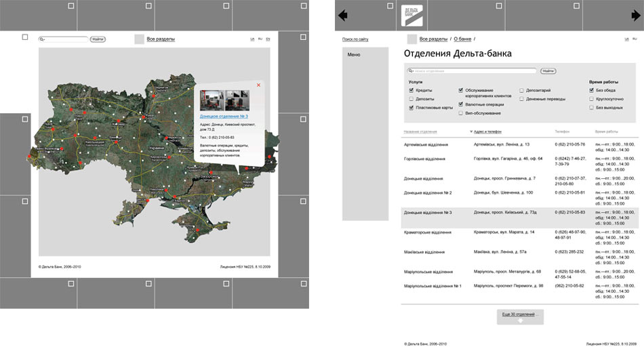Uncheck the 'Кредиты' services checkbox
This screenshot has width=644, height=355.
click(x=411, y=90)
